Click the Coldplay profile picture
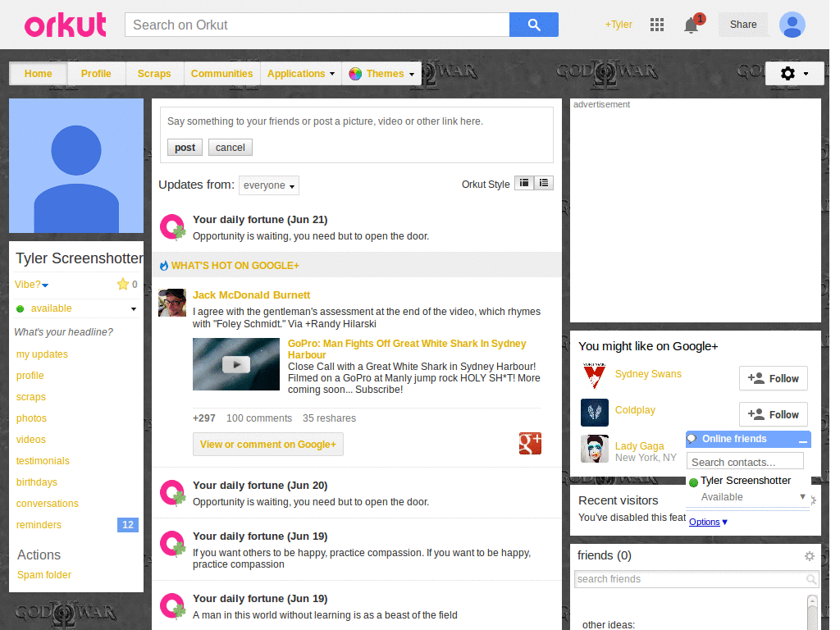Screen dimensions: 840x630 [x=595, y=413]
